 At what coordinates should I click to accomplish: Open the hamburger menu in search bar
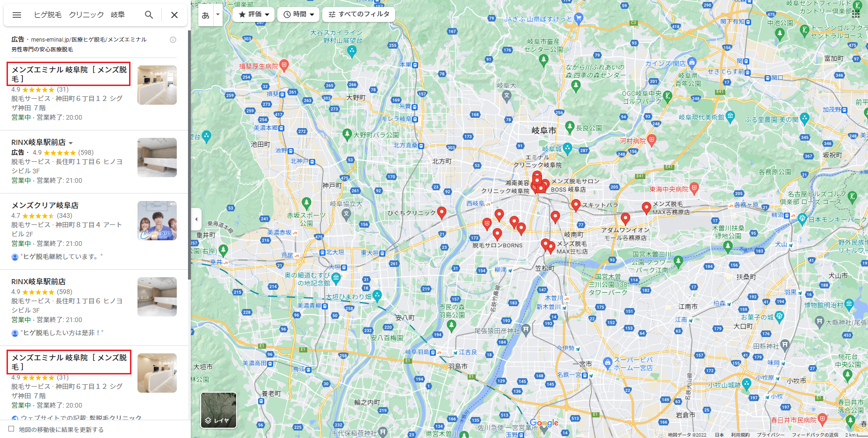(17, 15)
